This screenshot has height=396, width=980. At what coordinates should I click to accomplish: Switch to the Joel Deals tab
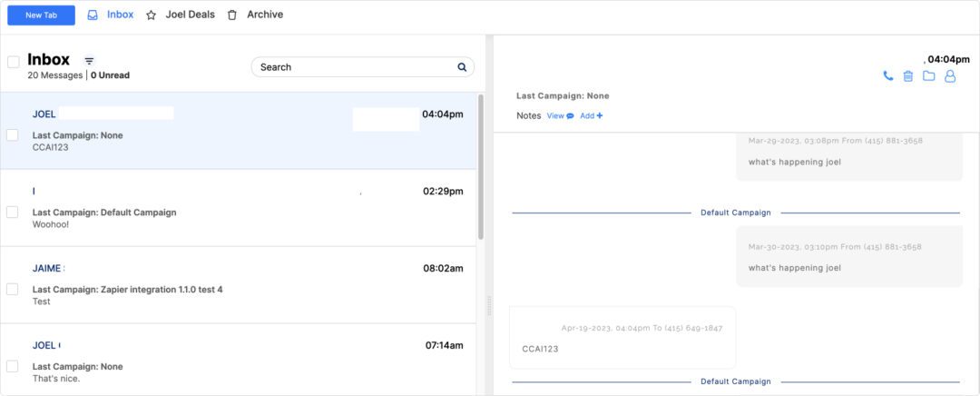pyautogui.click(x=190, y=15)
